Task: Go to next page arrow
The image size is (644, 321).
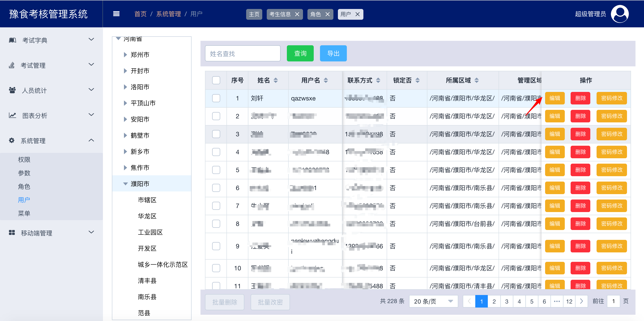Action: 581,301
